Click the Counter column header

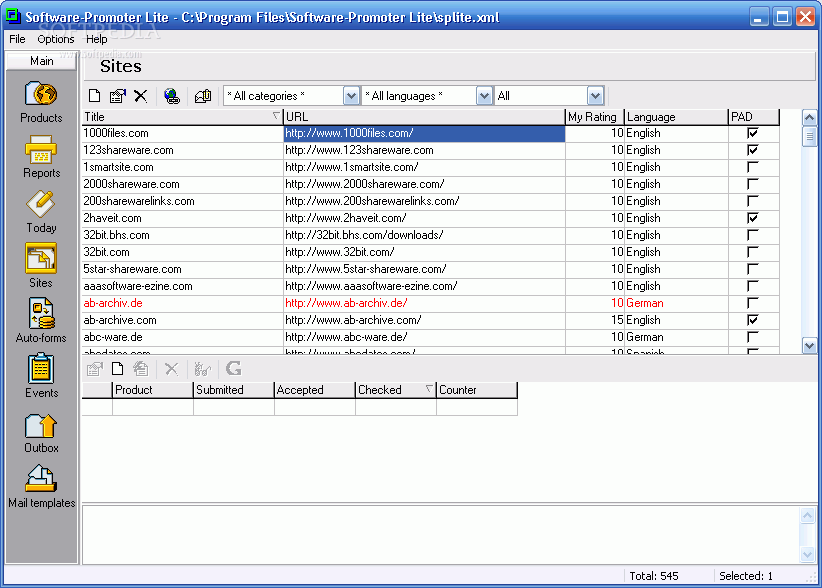tap(477, 390)
